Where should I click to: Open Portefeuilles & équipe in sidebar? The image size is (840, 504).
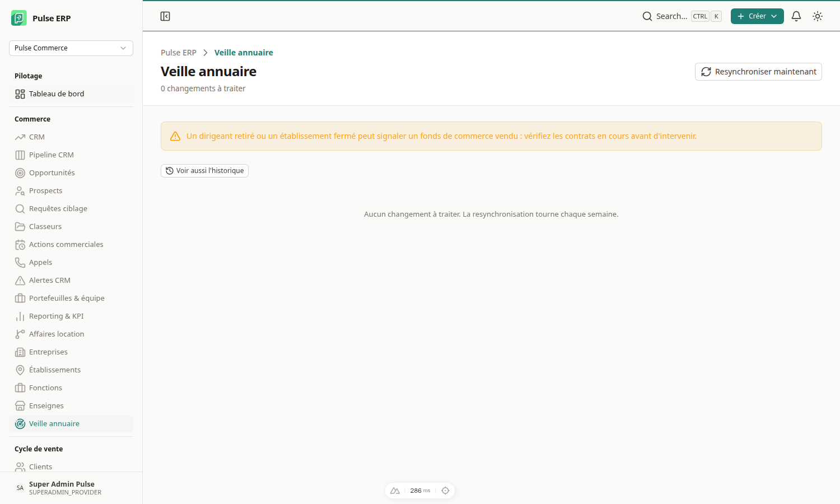(71, 298)
